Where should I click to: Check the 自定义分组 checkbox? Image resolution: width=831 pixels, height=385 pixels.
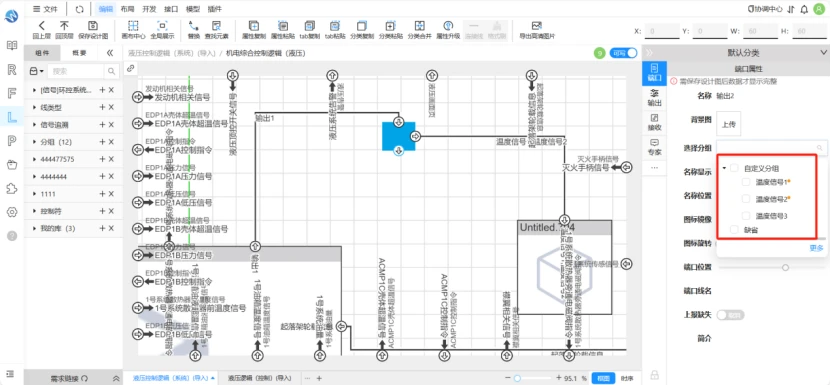point(734,168)
